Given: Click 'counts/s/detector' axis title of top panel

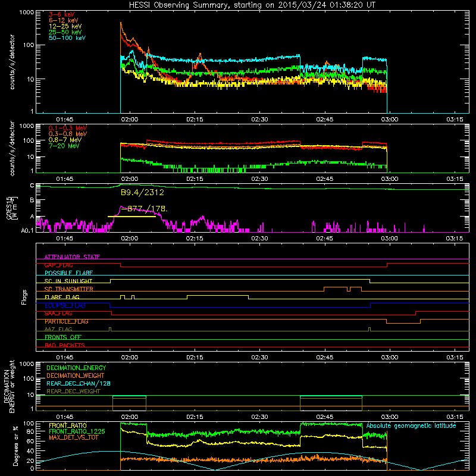Looking at the screenshot, I should point(12,62).
